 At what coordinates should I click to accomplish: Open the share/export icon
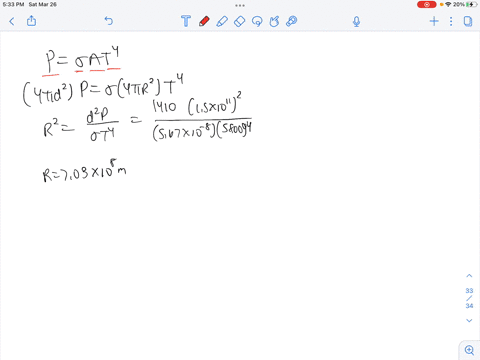tap(31, 21)
